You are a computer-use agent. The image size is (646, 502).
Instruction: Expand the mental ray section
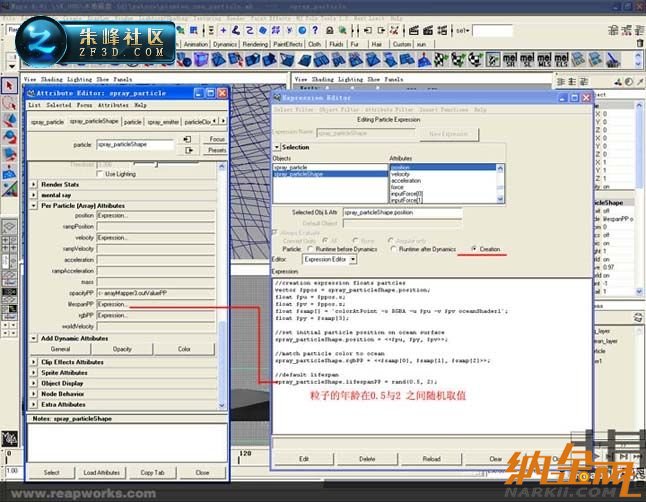tap(34, 195)
